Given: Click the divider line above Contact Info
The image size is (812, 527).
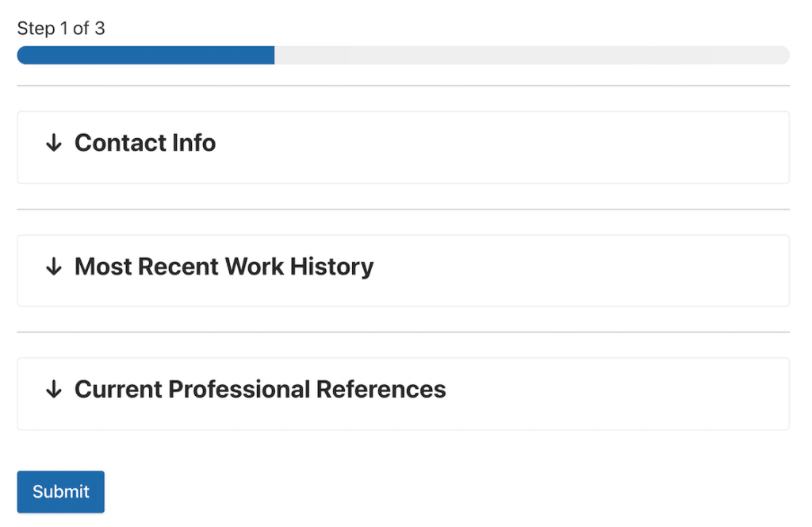Looking at the screenshot, I should pyautogui.click(x=403, y=85).
